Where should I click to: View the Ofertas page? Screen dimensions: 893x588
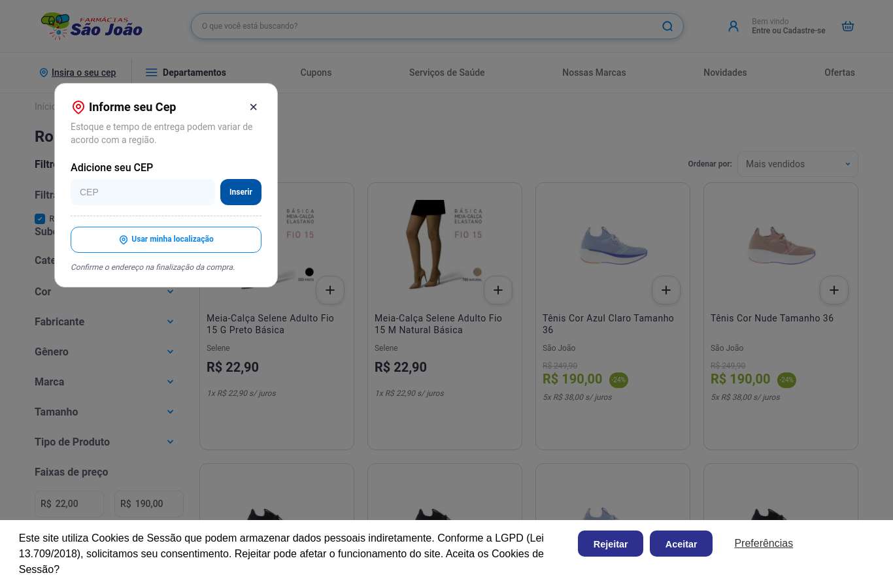(x=839, y=73)
